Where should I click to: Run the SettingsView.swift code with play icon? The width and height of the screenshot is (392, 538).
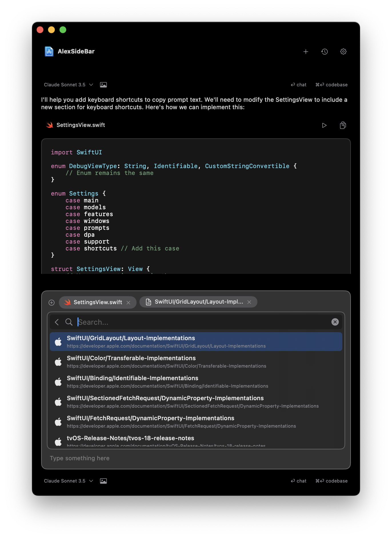(x=324, y=125)
